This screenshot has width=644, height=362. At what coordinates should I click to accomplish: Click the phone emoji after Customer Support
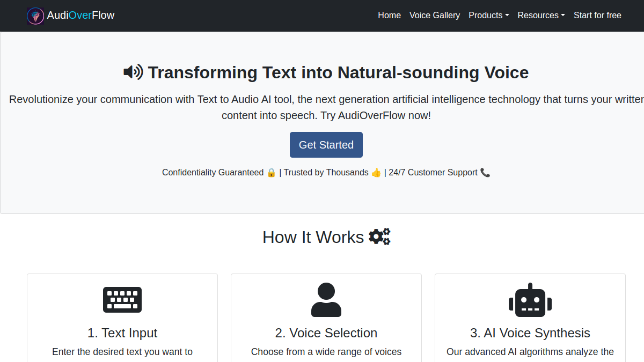485,173
